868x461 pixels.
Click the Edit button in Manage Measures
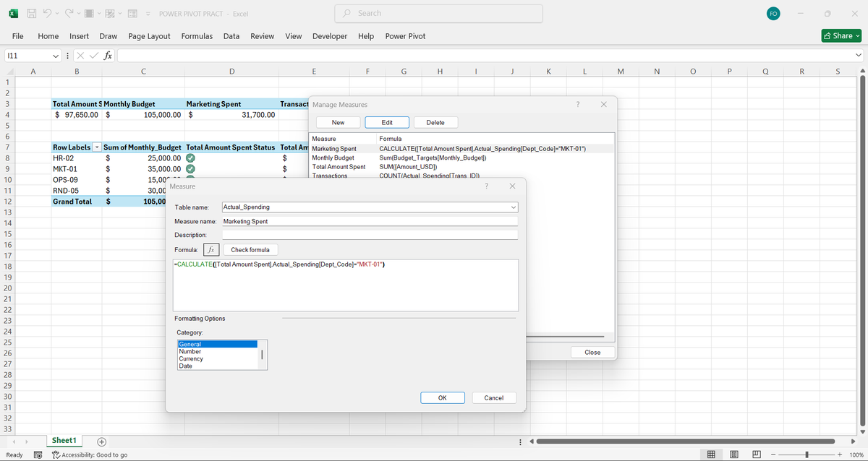click(x=387, y=123)
